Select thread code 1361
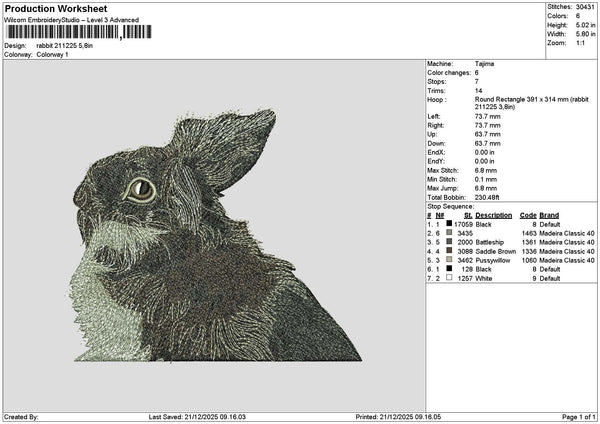 coord(529,242)
